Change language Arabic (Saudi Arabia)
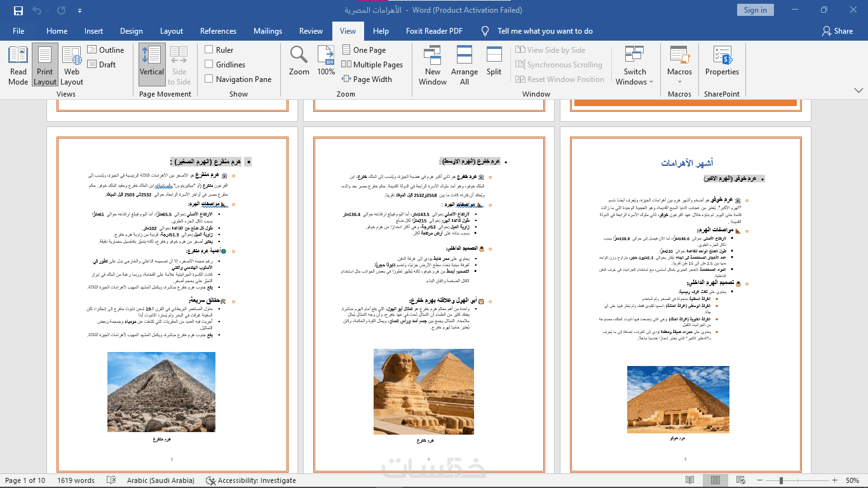The image size is (868, 488). pos(161,480)
